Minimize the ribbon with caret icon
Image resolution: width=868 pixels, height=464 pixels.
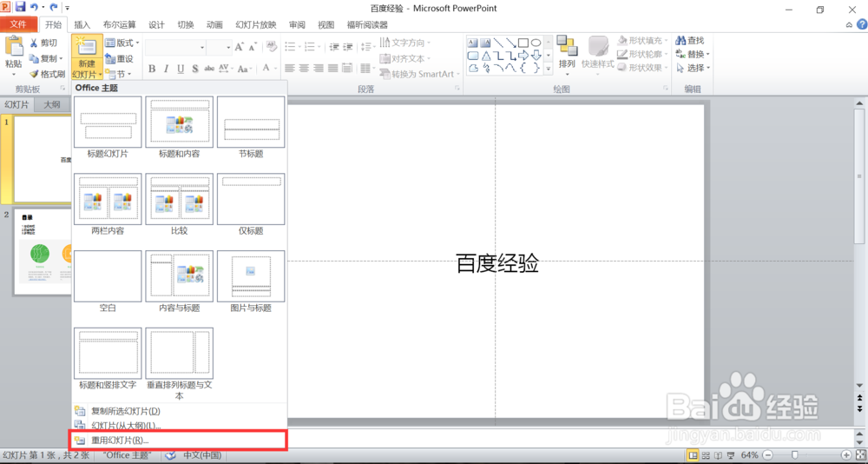[849, 25]
